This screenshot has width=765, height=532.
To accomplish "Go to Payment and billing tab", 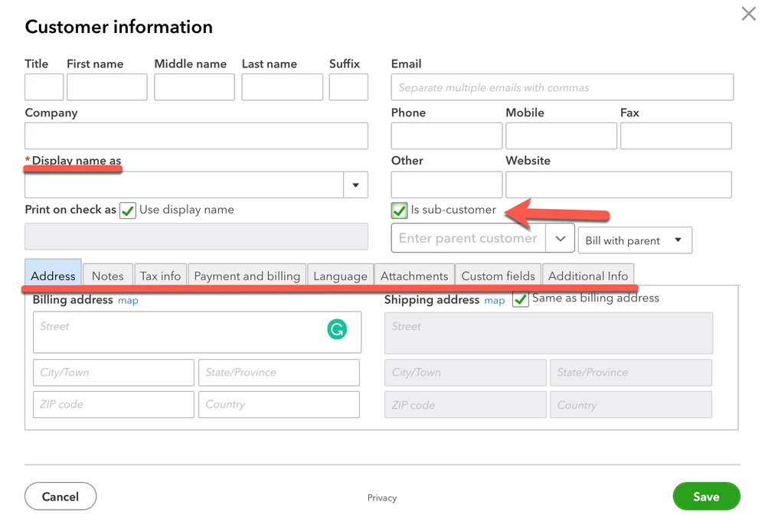I will click(247, 276).
